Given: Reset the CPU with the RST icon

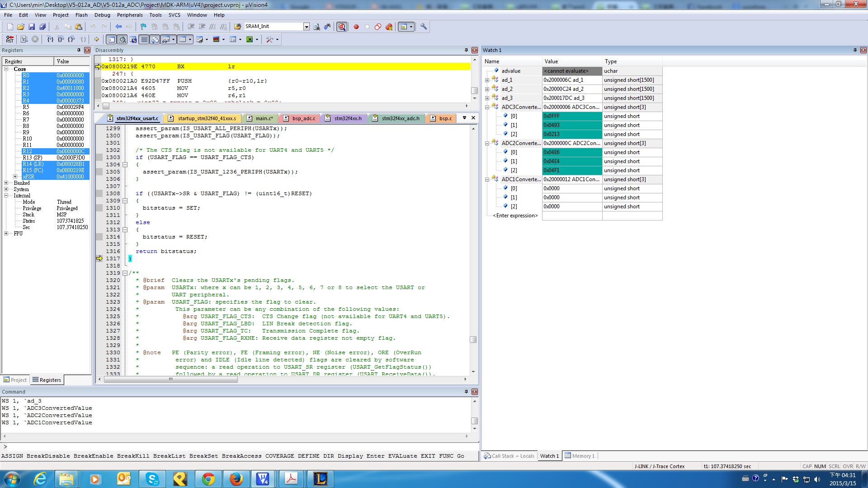Looking at the screenshot, I should (10, 39).
